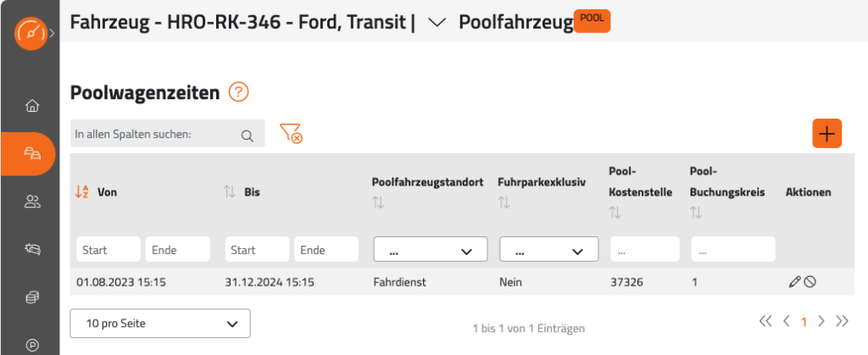Open the coins cost icon in sidebar
This screenshot has height=355, width=868.
[33, 297]
